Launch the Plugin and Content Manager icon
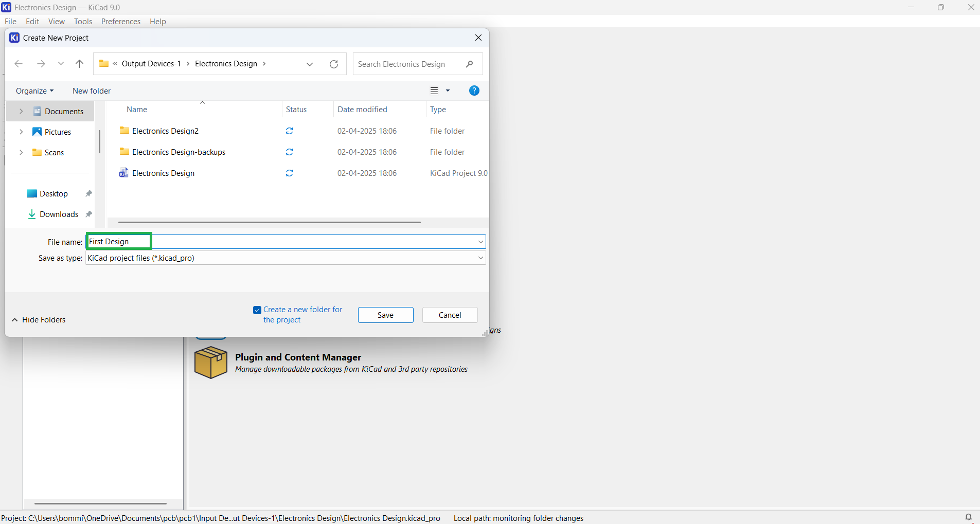 tap(211, 363)
